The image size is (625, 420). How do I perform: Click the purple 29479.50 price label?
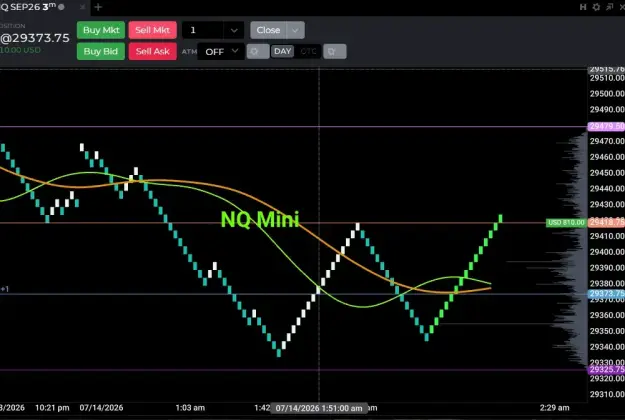[x=606, y=126]
